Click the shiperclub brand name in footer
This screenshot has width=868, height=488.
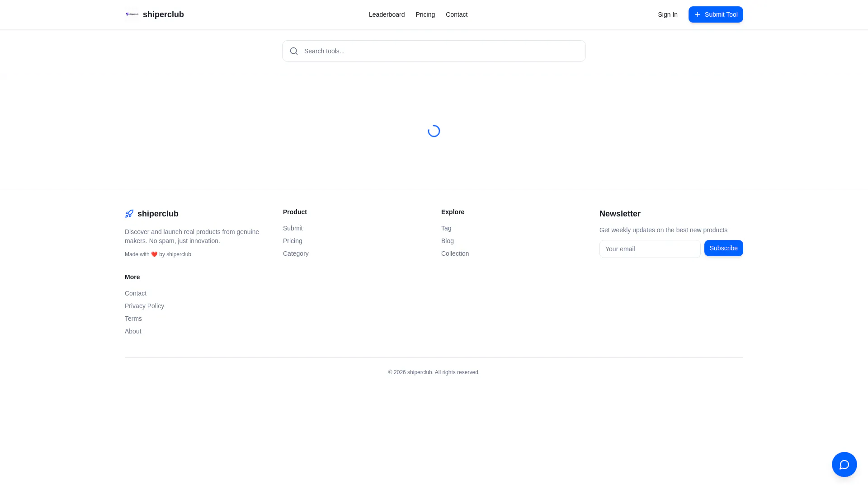(x=158, y=214)
